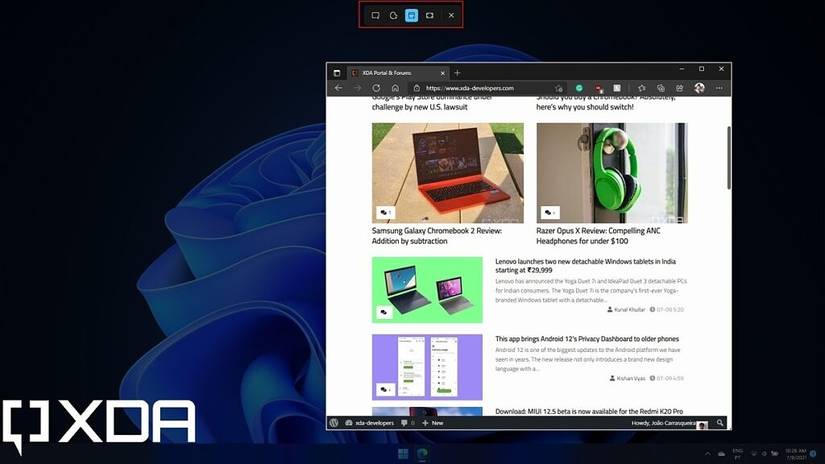Add this page to favorites icon in address bar

coord(559,88)
